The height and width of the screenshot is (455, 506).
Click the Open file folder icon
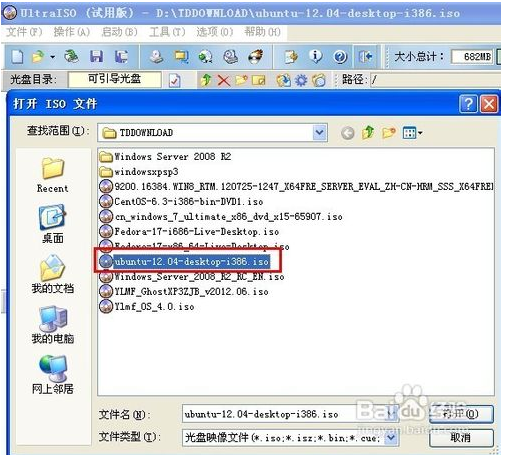(x=39, y=57)
